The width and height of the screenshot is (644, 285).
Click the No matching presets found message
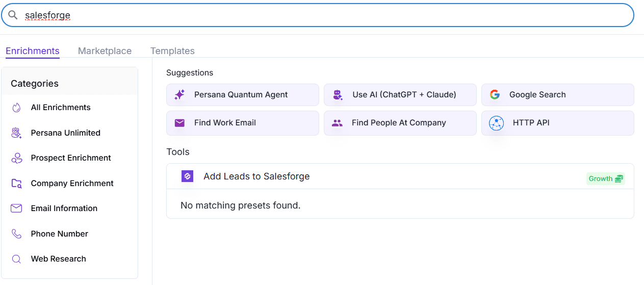[x=241, y=205]
